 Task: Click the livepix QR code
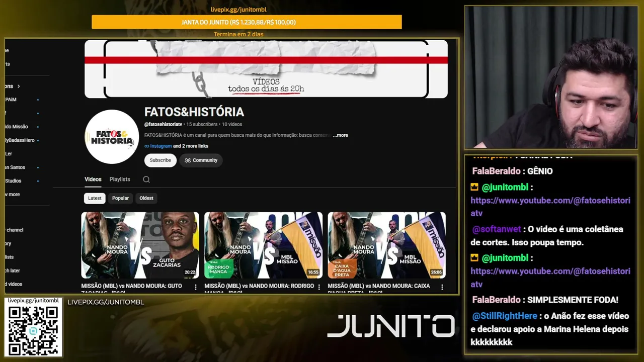click(33, 330)
